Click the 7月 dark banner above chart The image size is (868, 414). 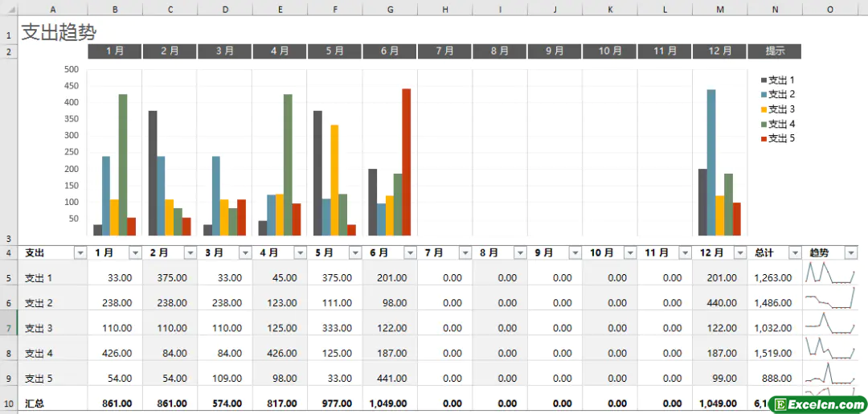click(x=444, y=51)
